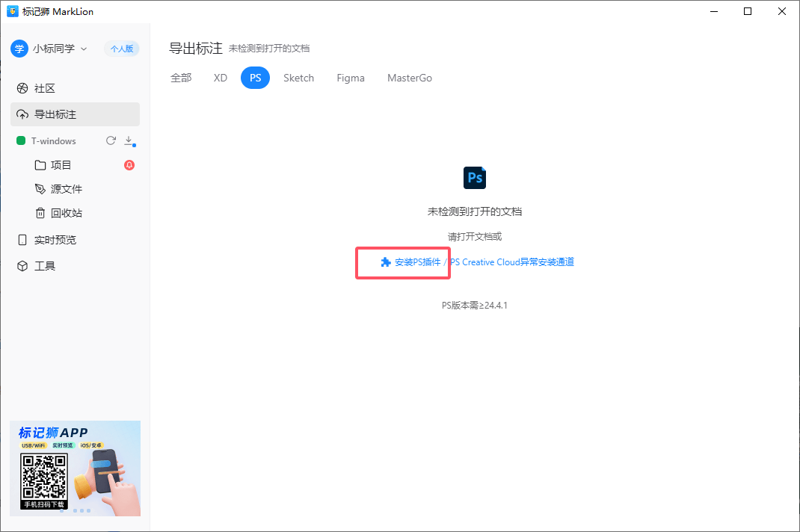Switch to the MasterGo tab
The width and height of the screenshot is (800, 532).
(x=410, y=78)
